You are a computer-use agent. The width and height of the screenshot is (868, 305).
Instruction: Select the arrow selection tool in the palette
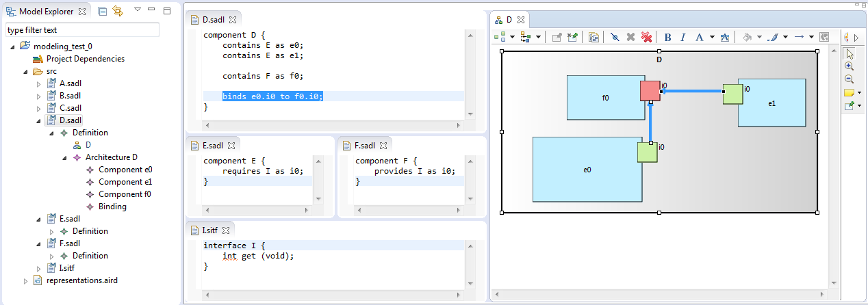point(850,53)
